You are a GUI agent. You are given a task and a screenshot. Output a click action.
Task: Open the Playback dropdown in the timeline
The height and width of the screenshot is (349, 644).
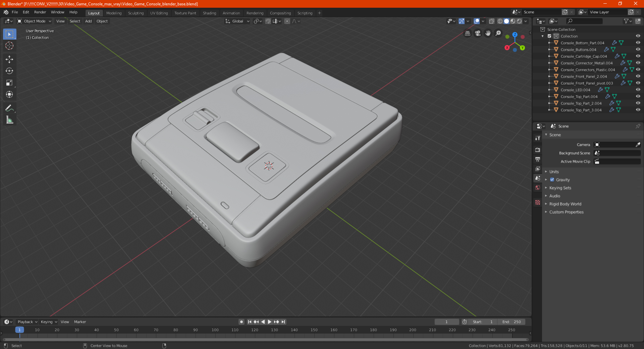pos(27,322)
